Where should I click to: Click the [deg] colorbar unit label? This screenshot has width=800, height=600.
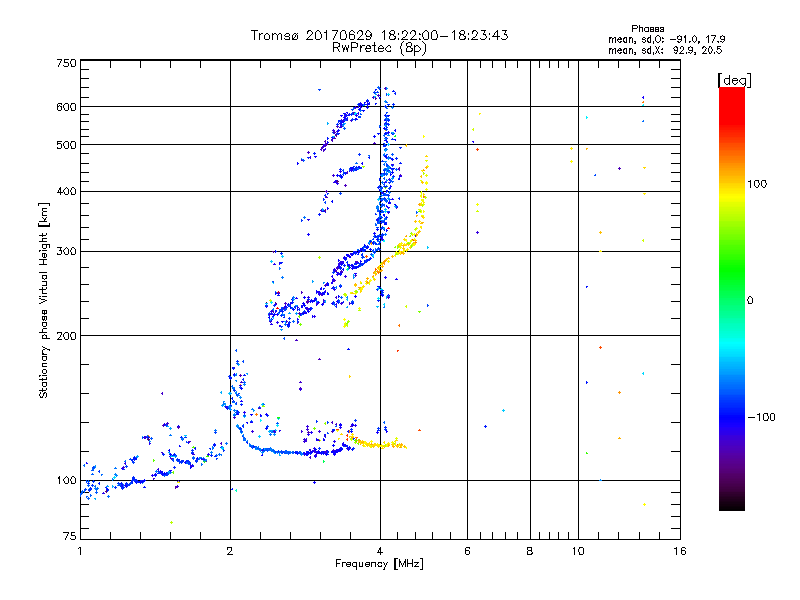click(x=735, y=79)
